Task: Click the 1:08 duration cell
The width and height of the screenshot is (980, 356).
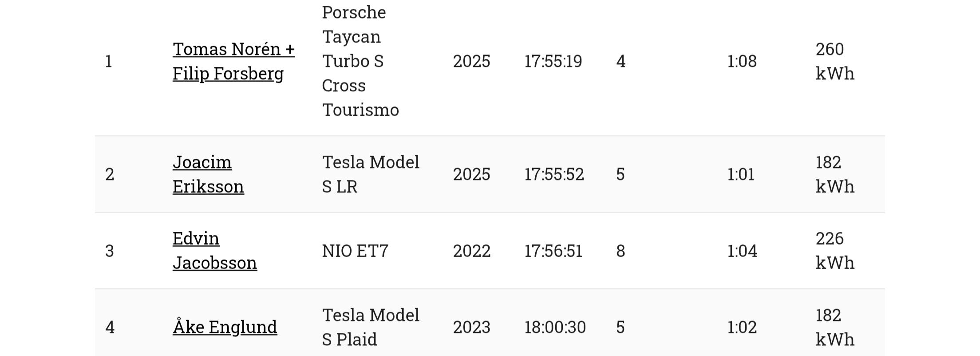Action: (742, 61)
